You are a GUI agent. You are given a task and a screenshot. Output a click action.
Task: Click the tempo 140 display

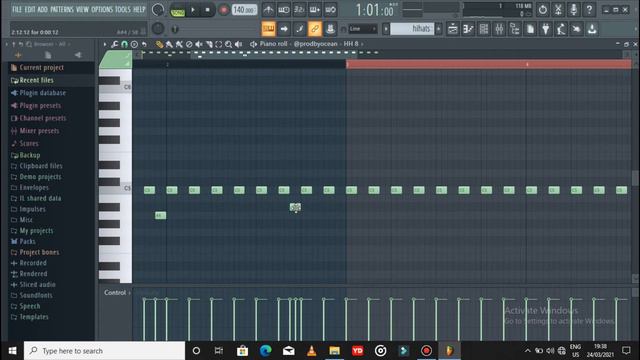coord(244,10)
